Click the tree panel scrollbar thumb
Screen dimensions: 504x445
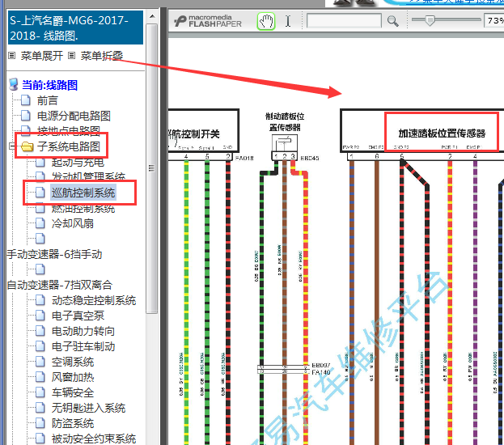pyautogui.click(x=152, y=168)
